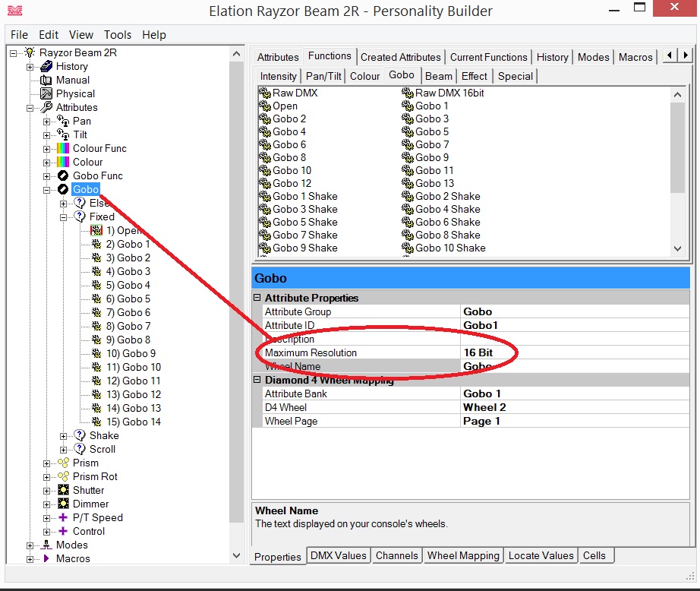The image size is (700, 591).
Task: Click the Rayzor Beam 2R lightbulb icon
Action: [30, 52]
